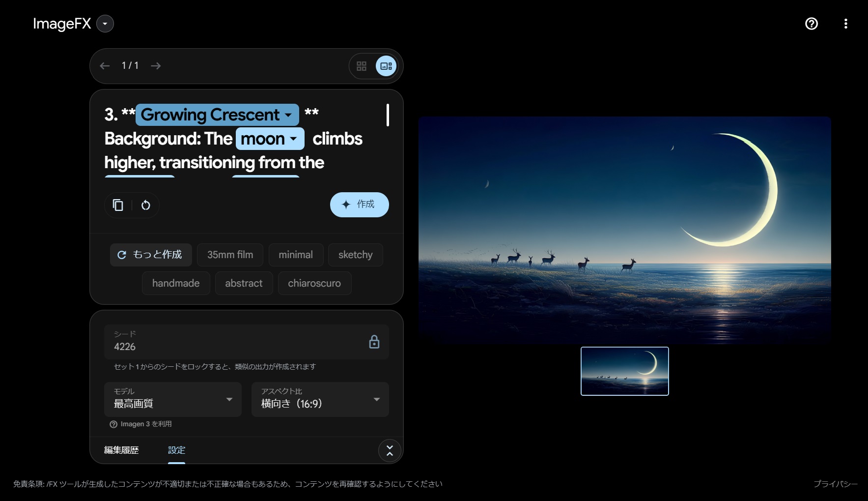Open the アスペクト比 横向き (16:9) dropdown
Viewport: 868px width, 501px height.
320,399
